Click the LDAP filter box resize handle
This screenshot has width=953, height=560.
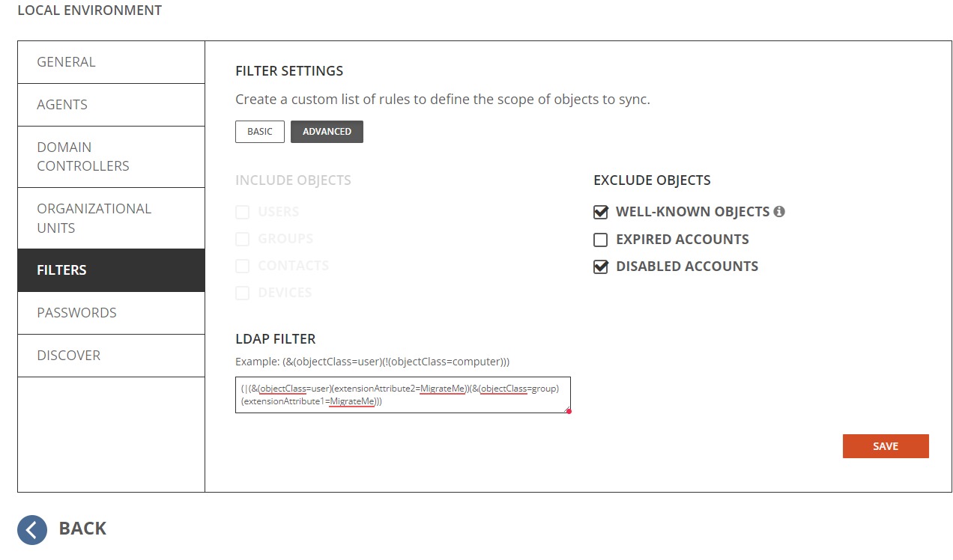(569, 410)
